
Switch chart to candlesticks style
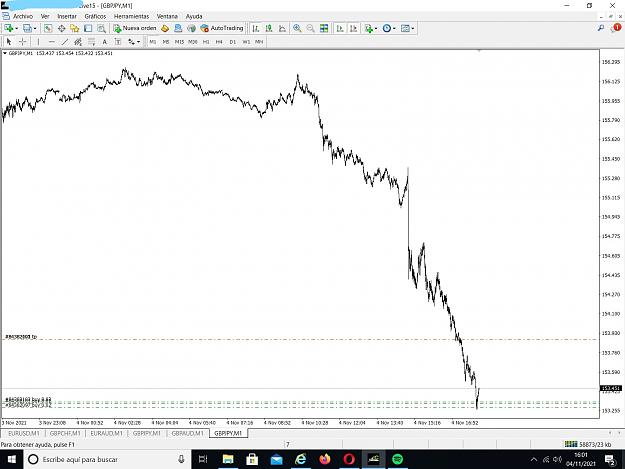tap(269, 28)
